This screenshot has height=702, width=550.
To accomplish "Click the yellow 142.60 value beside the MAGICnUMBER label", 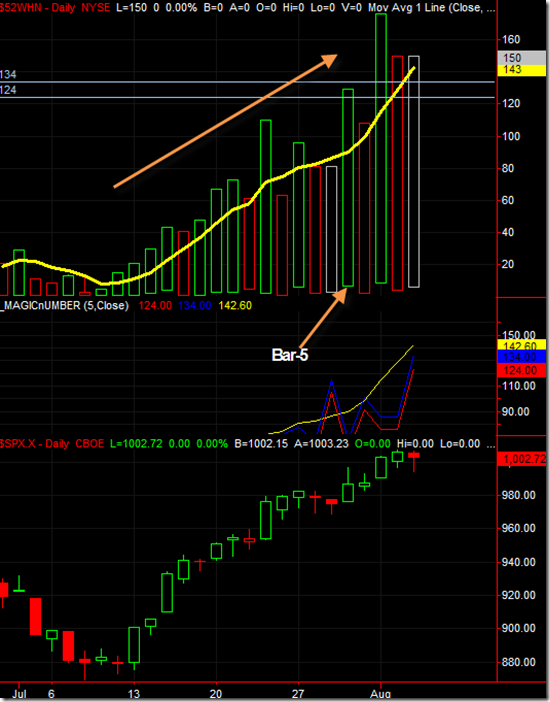I will pyautogui.click(x=235, y=305).
